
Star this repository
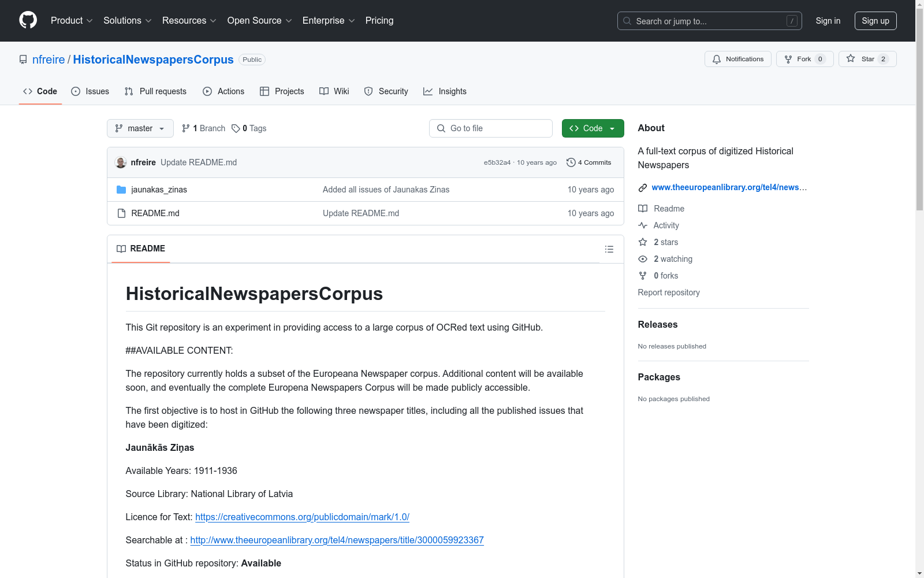(x=867, y=59)
